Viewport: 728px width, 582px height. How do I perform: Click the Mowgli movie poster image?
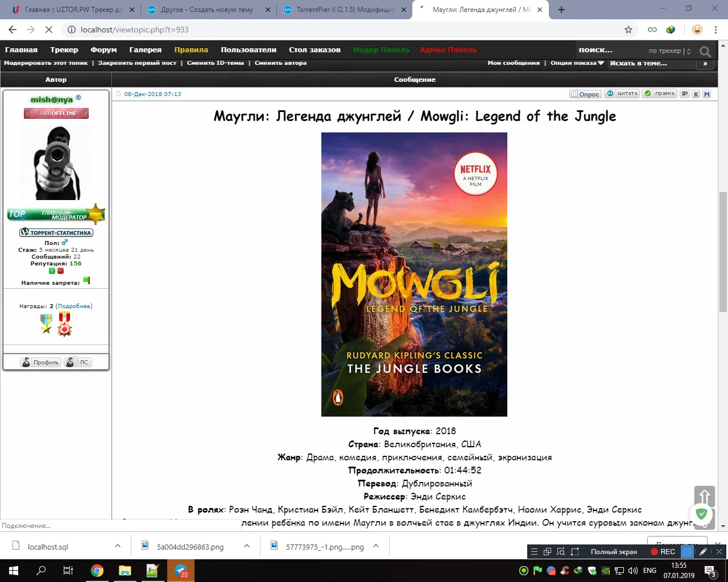(x=414, y=275)
